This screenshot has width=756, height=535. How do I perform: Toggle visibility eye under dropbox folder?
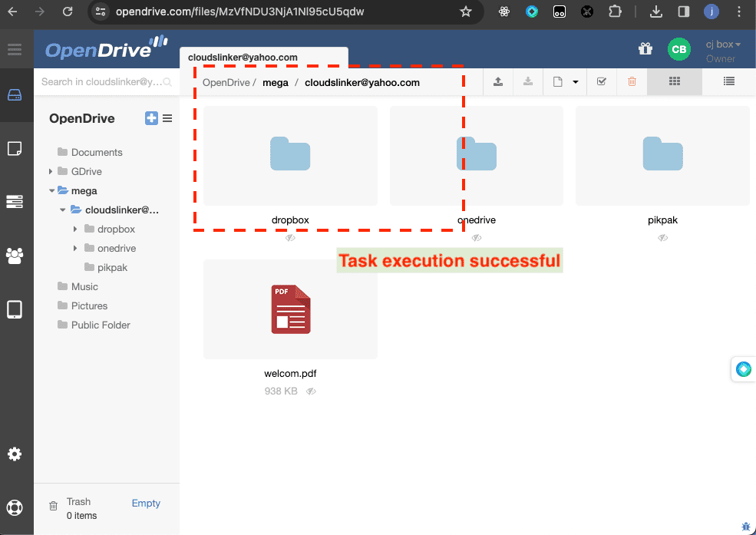[290, 238]
